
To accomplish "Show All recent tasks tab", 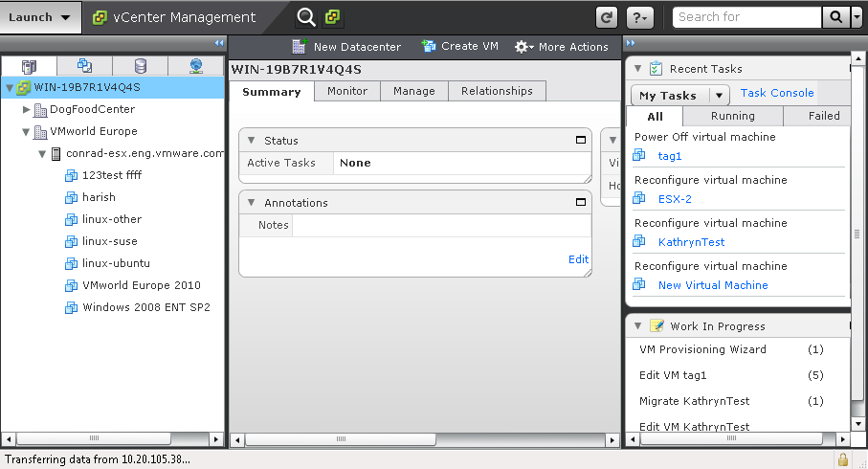I will 655,116.
